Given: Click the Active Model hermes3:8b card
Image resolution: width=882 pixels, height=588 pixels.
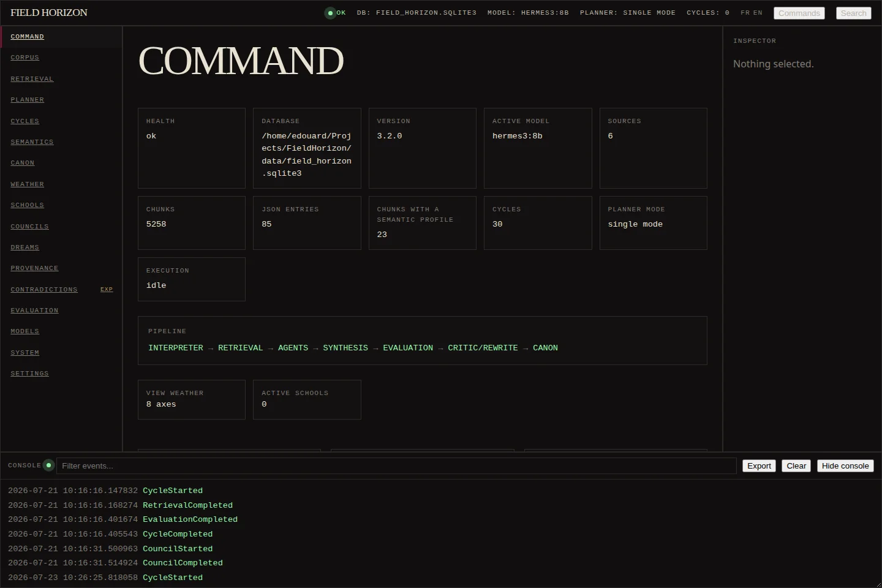Looking at the screenshot, I should coord(538,148).
